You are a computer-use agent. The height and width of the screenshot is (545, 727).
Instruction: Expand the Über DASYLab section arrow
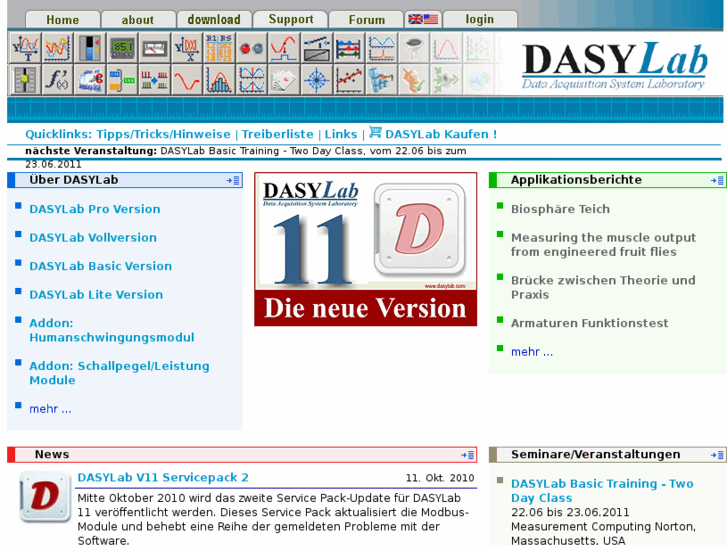233,180
